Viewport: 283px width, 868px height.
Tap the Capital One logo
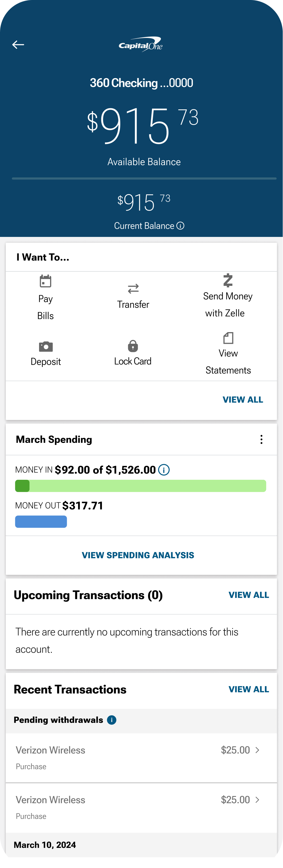click(141, 44)
